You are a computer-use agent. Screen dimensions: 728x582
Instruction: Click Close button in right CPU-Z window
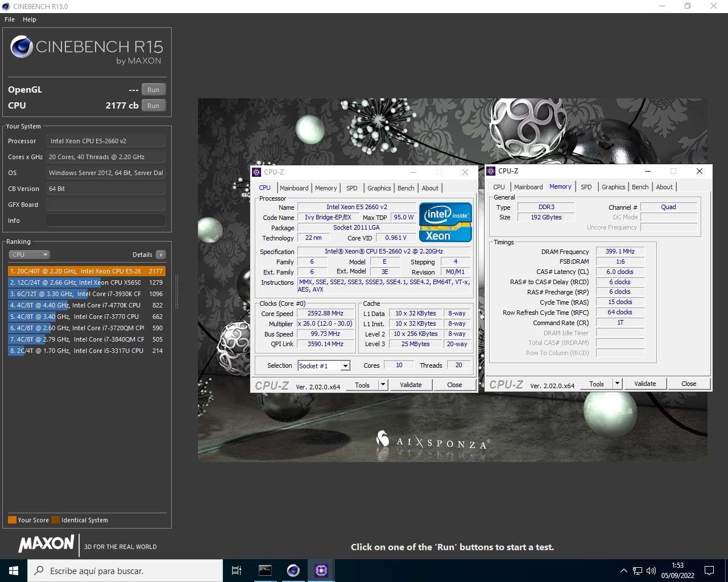coord(689,384)
